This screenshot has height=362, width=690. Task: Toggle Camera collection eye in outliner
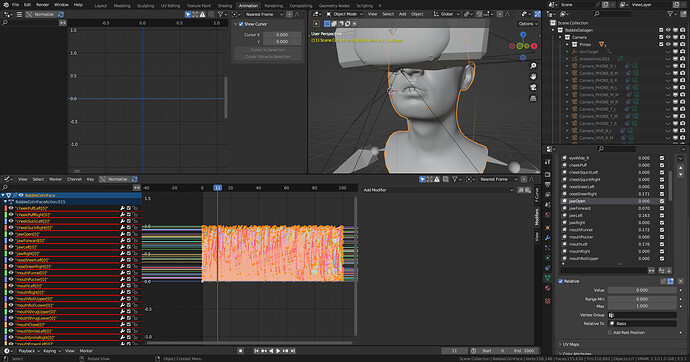tap(668, 37)
